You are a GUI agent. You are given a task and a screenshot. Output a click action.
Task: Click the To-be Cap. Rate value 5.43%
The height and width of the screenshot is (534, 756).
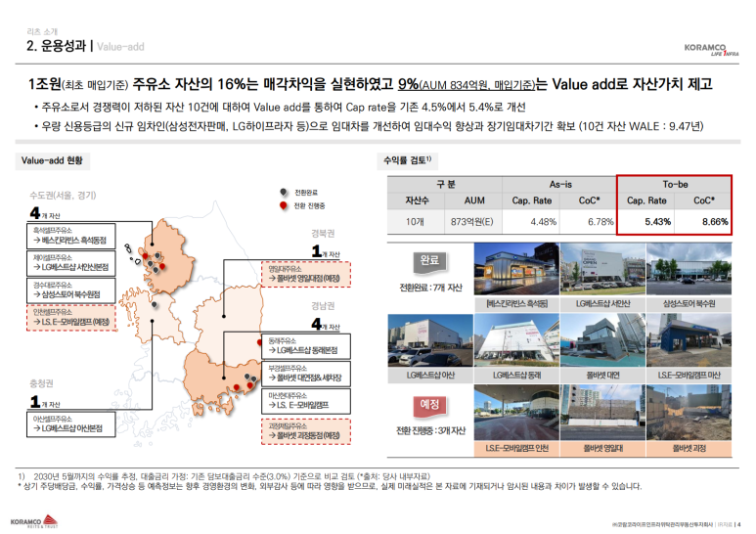(657, 222)
